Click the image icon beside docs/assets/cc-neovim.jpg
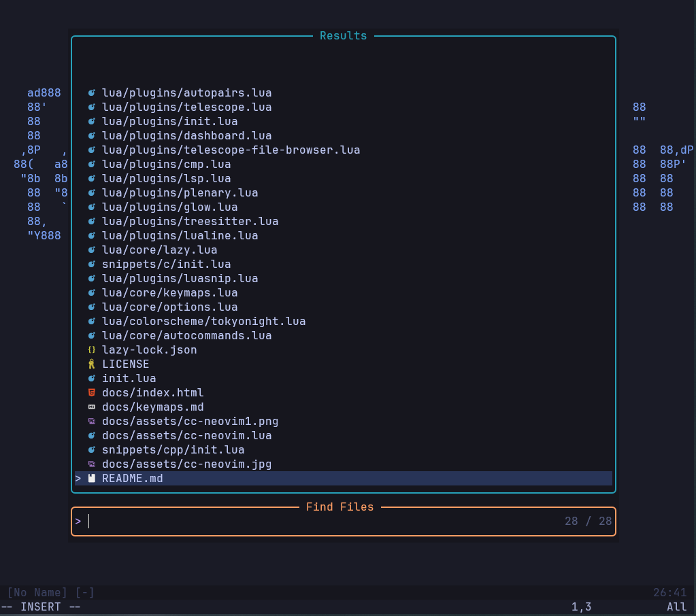696x616 pixels. 92,464
